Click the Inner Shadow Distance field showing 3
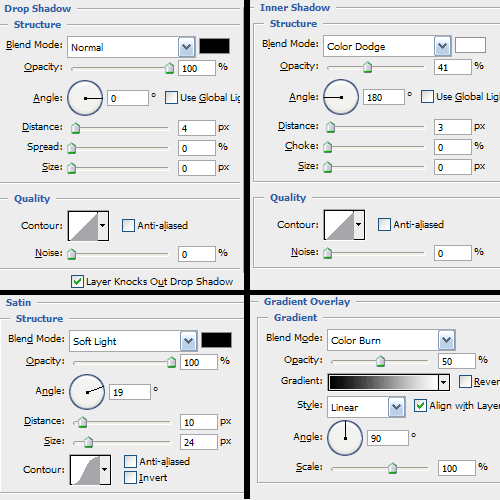Viewport: 500px width, 500px height. [453, 127]
